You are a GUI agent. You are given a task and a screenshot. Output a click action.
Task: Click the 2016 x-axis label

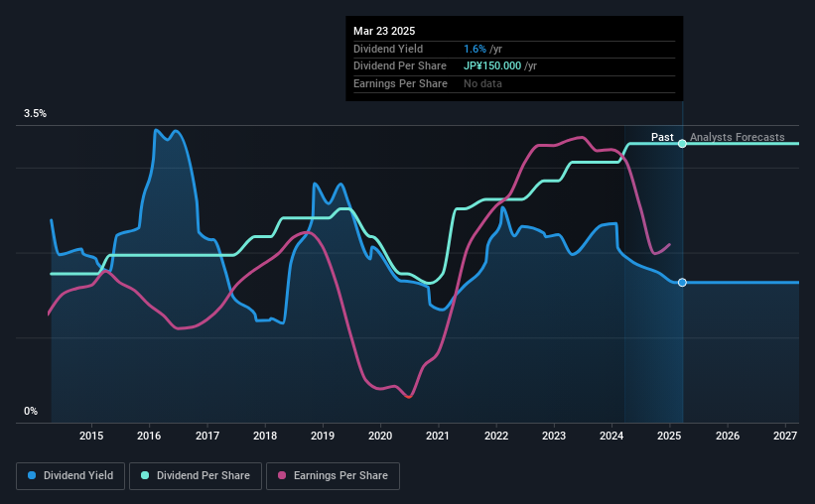point(149,436)
